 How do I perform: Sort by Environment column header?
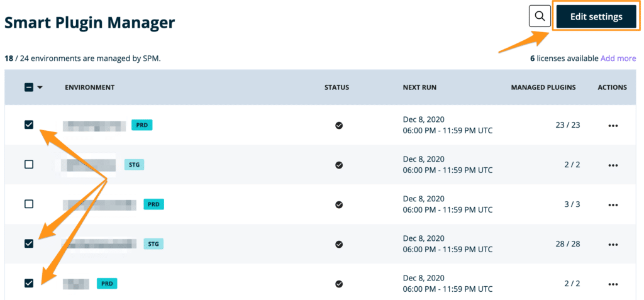click(x=89, y=87)
